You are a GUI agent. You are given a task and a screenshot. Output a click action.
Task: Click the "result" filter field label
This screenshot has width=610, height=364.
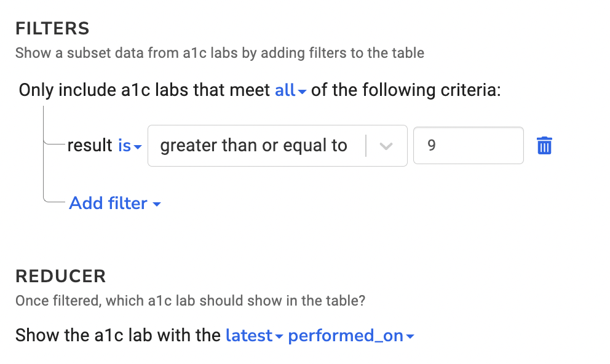click(90, 146)
